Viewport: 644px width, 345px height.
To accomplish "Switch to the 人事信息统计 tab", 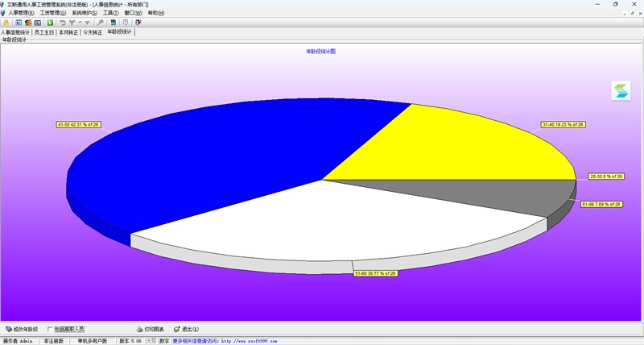I will pyautogui.click(x=15, y=32).
